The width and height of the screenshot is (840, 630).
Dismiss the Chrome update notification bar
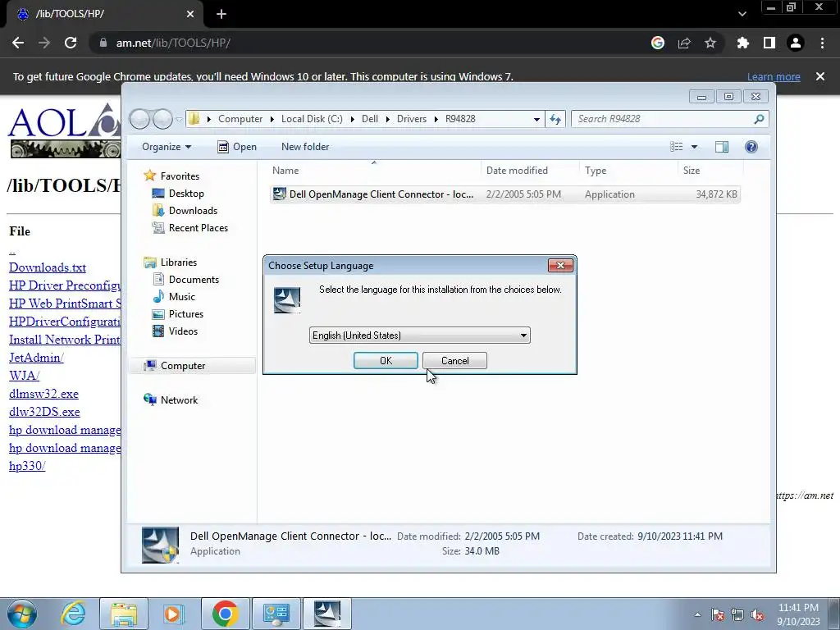820,76
